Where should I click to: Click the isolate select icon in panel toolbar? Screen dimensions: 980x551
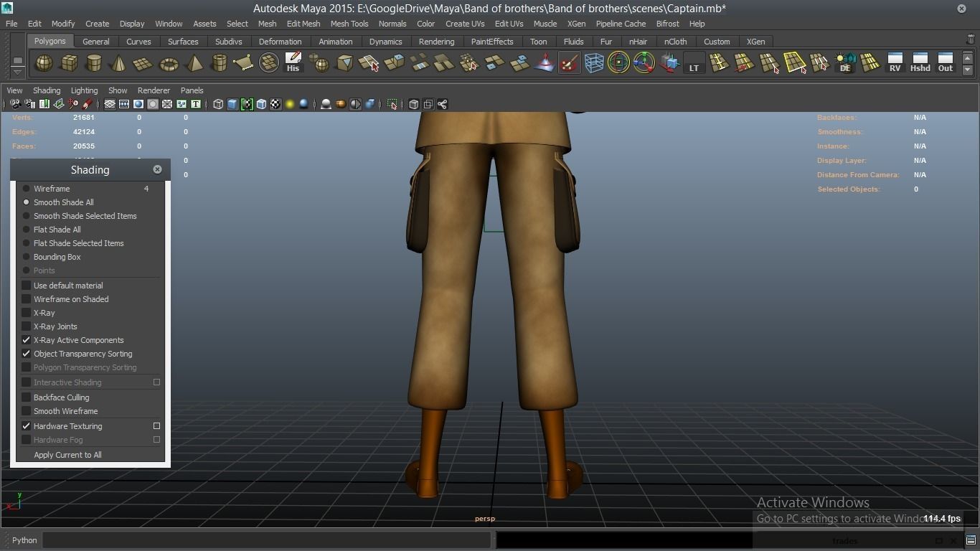(x=392, y=105)
